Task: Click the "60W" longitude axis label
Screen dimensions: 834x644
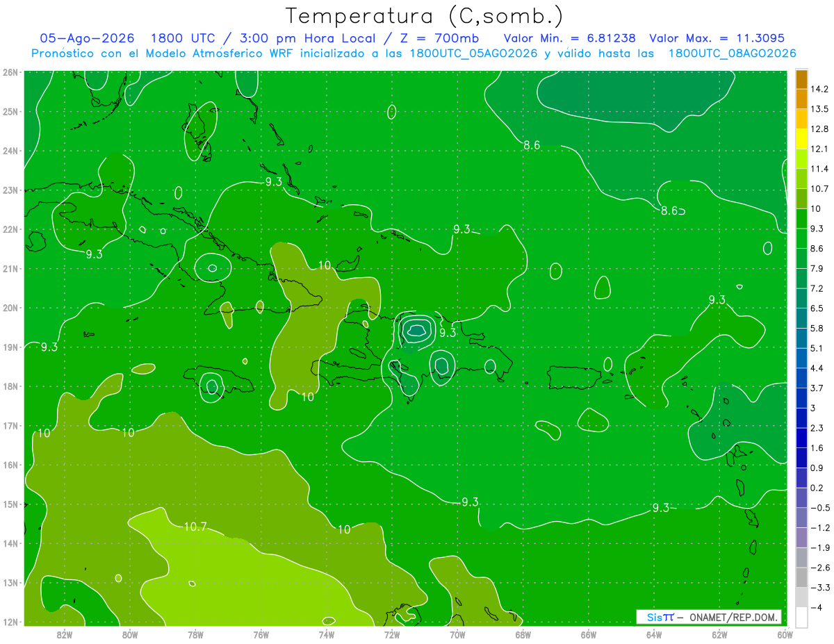Action: tap(785, 634)
